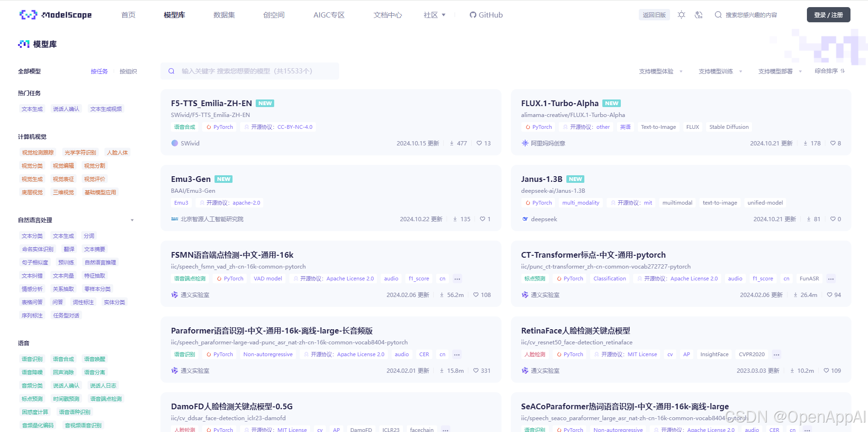Screen dimensions: 868x432
Task: Click the deepseek organization whale icon
Action: [x=525, y=219]
